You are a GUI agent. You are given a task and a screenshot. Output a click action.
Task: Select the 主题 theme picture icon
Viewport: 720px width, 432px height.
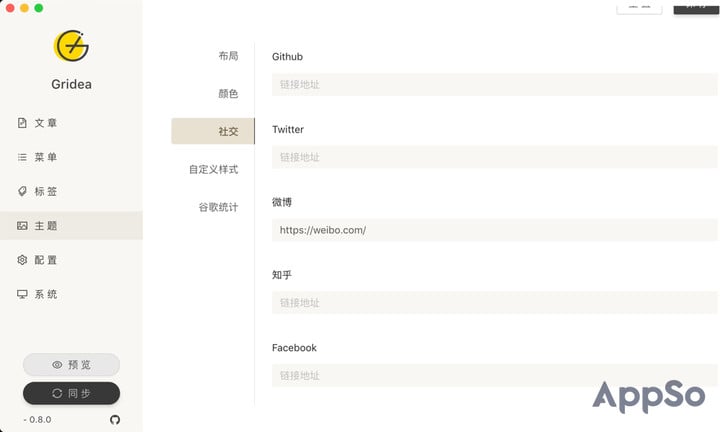22,225
